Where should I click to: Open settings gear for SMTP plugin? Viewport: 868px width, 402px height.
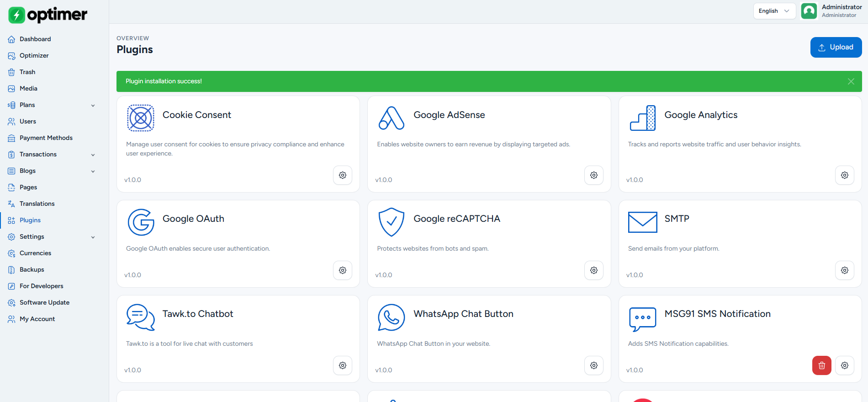click(x=845, y=270)
